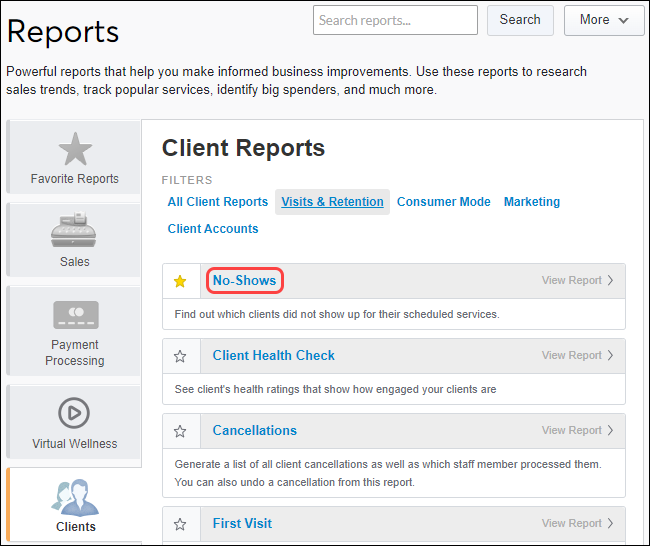The width and height of the screenshot is (650, 546).
Task: Open Payment Processing card icon
Action: (x=75, y=315)
